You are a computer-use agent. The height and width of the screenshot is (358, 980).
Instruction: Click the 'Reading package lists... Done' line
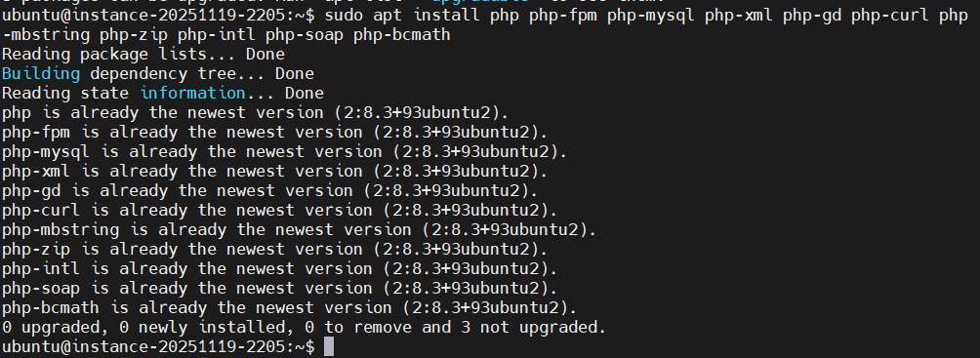pos(143,55)
